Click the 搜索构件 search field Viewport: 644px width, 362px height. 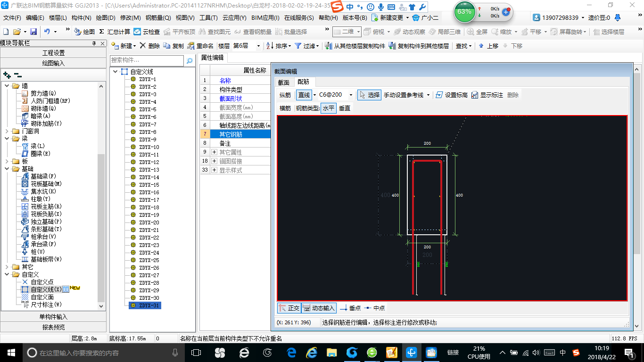[x=147, y=61]
